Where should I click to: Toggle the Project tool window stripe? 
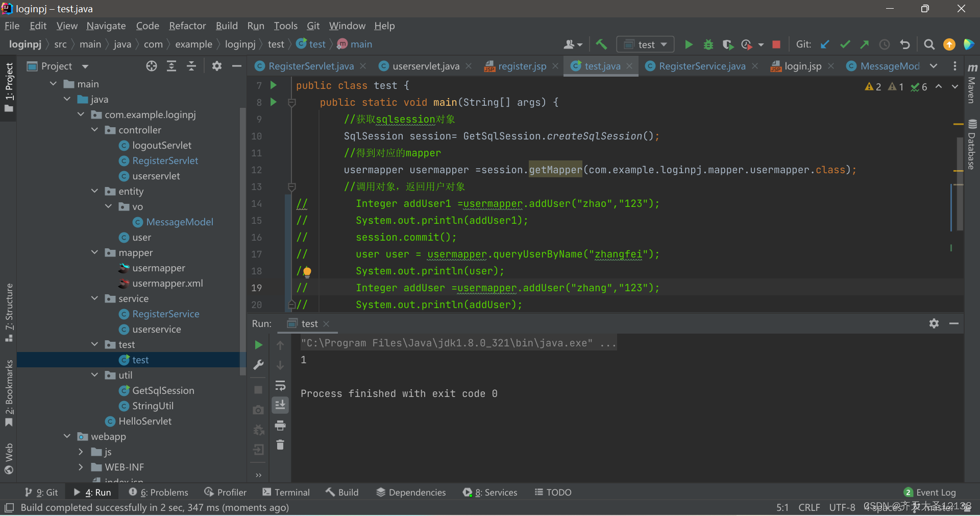tap(9, 87)
